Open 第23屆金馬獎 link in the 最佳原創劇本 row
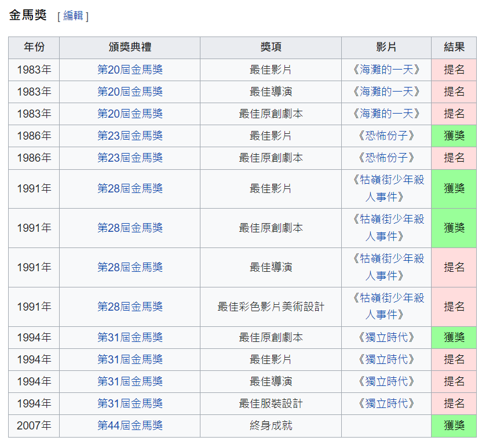The height and width of the screenshot is (448, 493). click(x=130, y=158)
